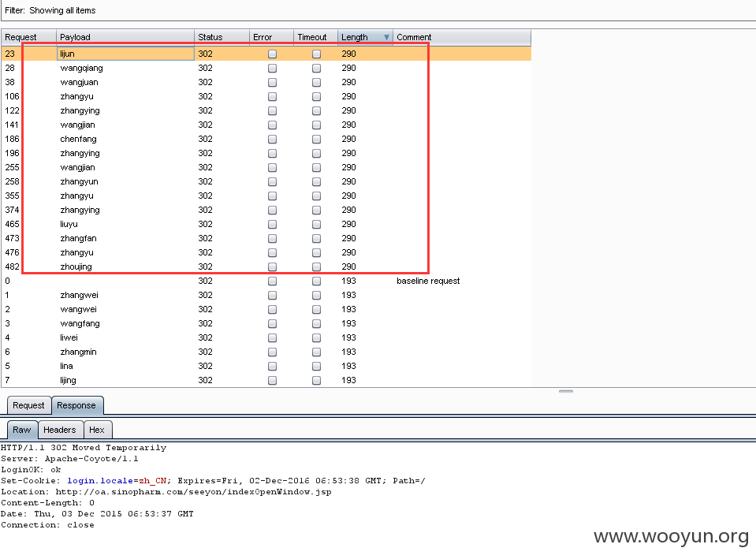Select the wangjuan payload row

[x=266, y=83]
